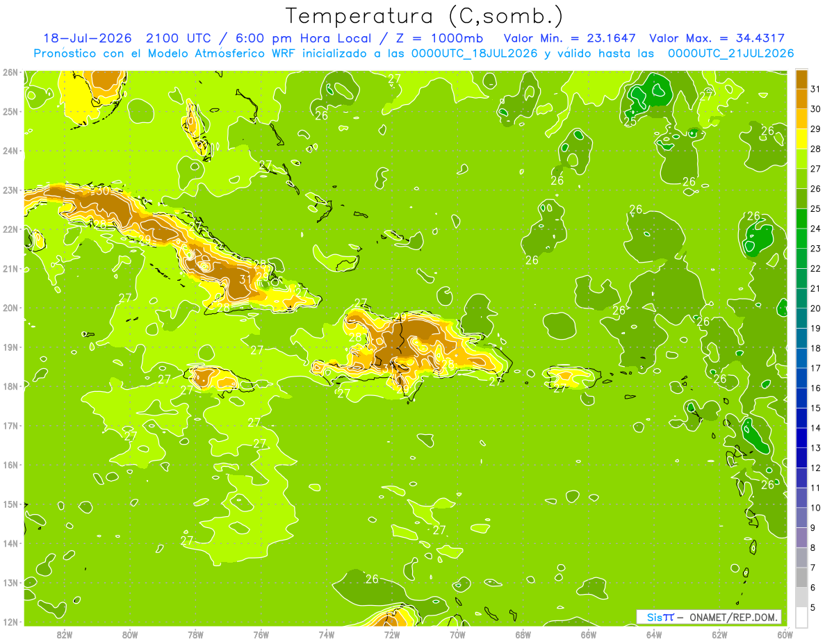
Task: Click the 23N latitude axis label
Action: (x=10, y=190)
